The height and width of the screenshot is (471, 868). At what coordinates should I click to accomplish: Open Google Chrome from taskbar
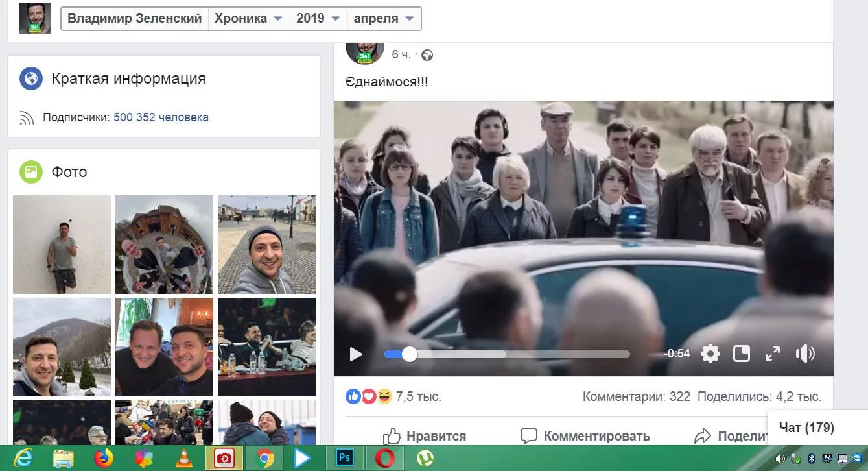click(264, 459)
